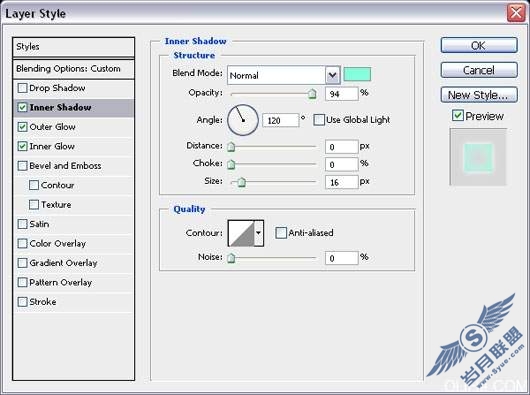Image resolution: width=530 pixels, height=395 pixels.
Task: Enable the Drop Shadow checkbox
Action: pyautogui.click(x=22, y=88)
